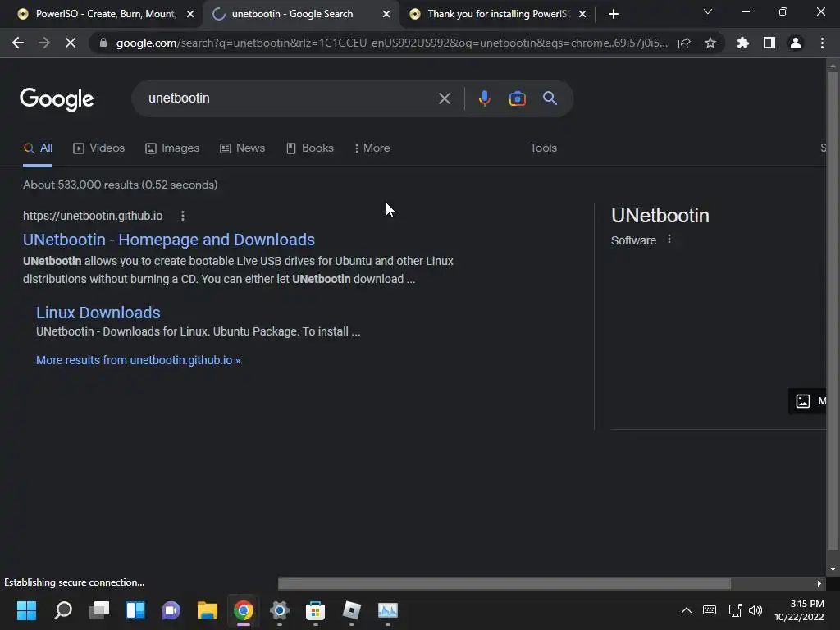This screenshot has width=840, height=630.
Task: Open volume control in system tray
Action: coord(756,610)
